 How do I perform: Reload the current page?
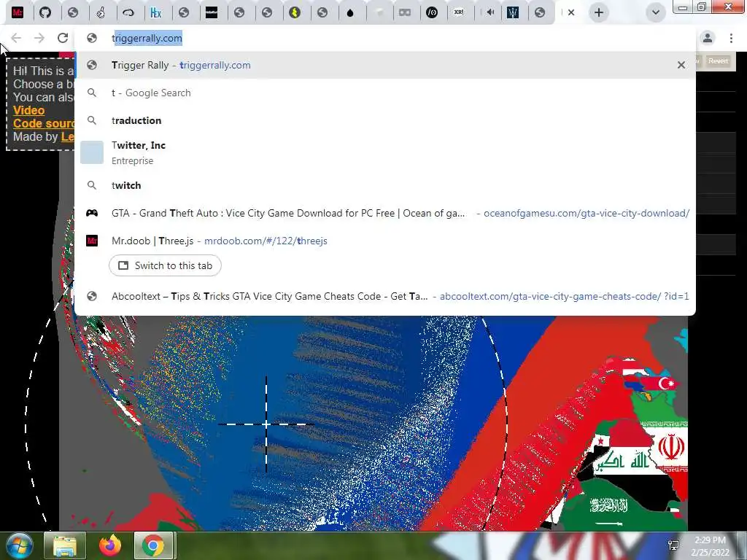tap(63, 38)
